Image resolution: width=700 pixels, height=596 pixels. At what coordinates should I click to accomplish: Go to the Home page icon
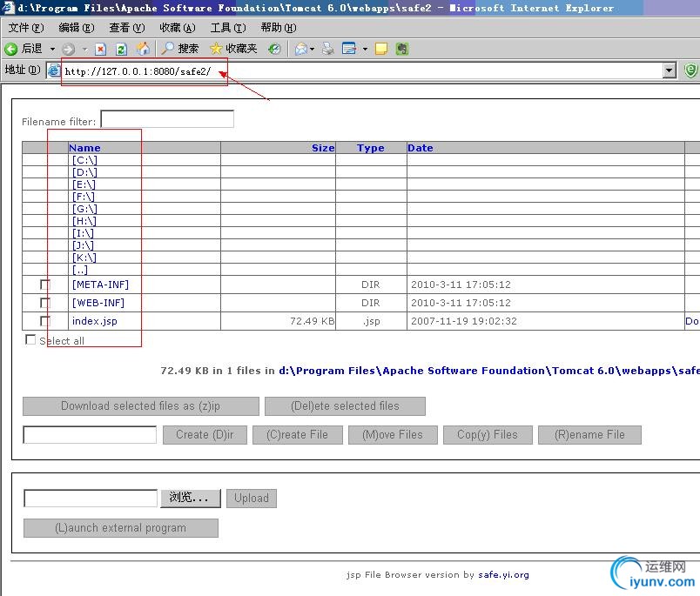pyautogui.click(x=143, y=49)
